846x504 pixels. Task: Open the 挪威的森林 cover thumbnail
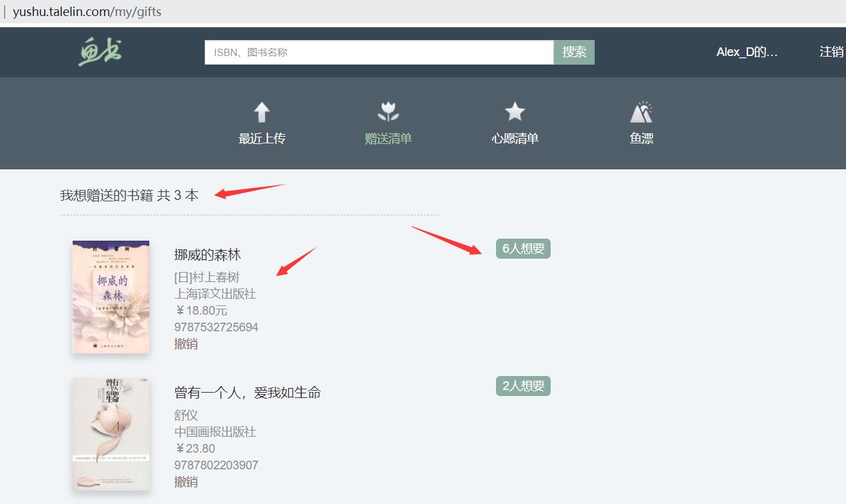(x=111, y=297)
